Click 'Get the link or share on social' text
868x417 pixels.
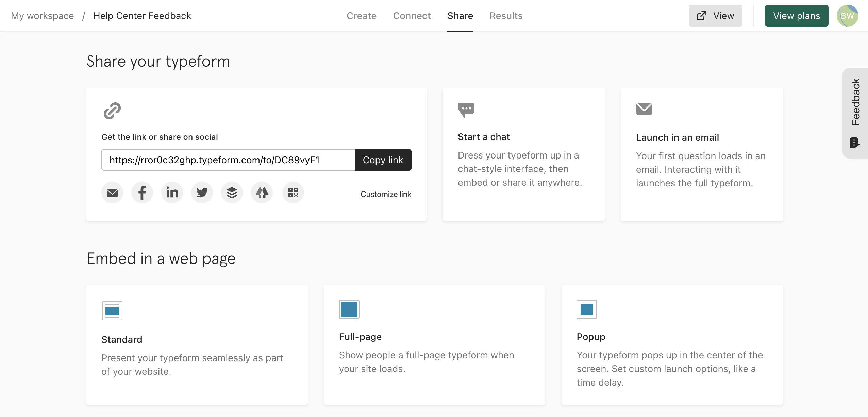pyautogui.click(x=160, y=137)
